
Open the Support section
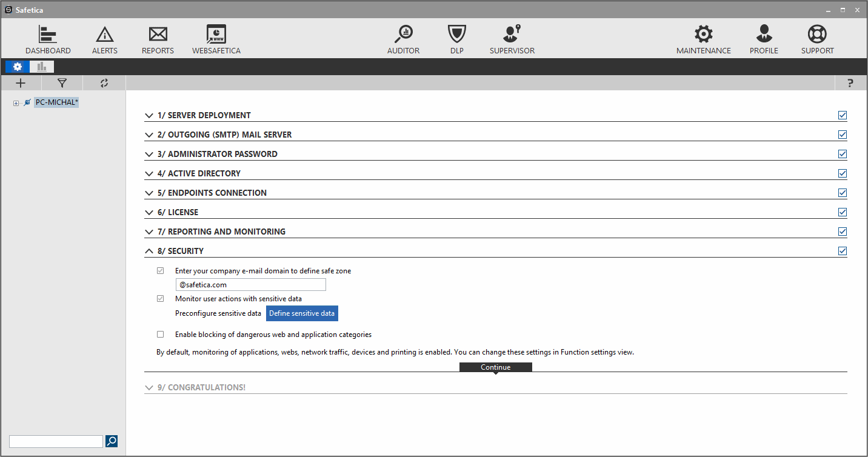point(817,39)
